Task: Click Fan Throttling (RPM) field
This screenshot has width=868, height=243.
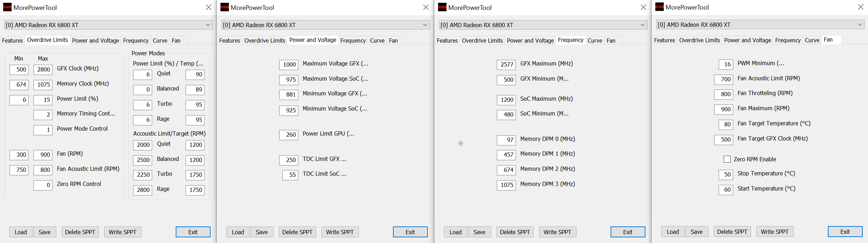Action: click(x=724, y=94)
